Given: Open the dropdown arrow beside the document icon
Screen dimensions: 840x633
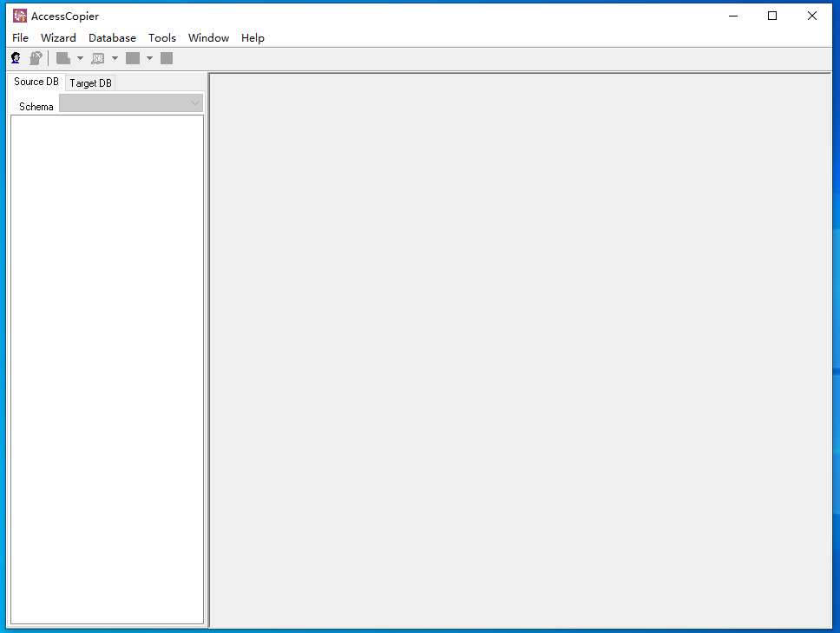Looking at the screenshot, I should pyautogui.click(x=81, y=58).
